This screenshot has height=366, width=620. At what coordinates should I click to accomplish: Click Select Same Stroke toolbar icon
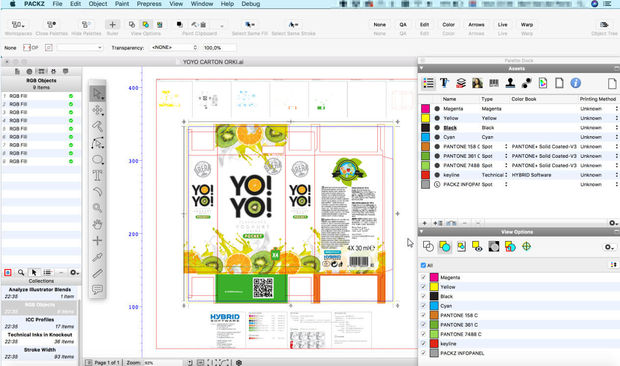pyautogui.click(x=293, y=25)
